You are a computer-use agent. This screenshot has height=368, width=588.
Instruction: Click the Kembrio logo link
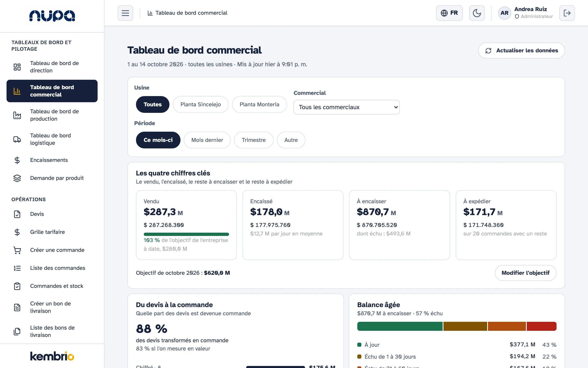[x=52, y=356]
